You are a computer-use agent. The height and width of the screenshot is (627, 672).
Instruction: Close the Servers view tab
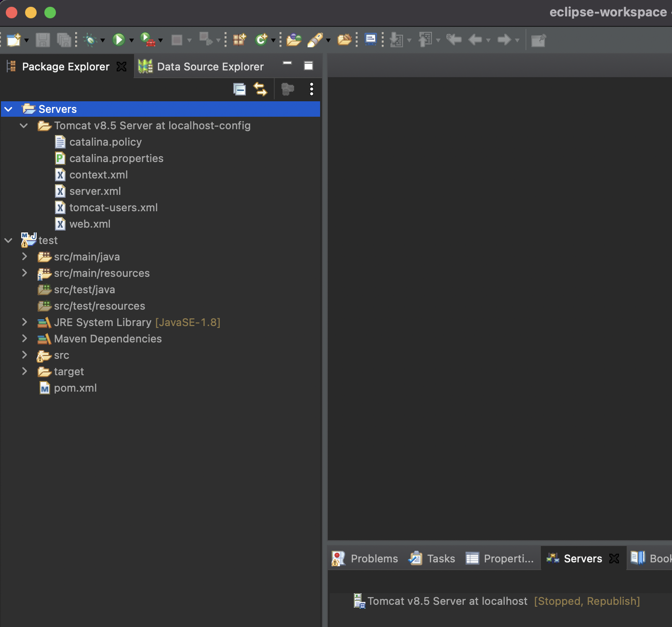pos(614,559)
